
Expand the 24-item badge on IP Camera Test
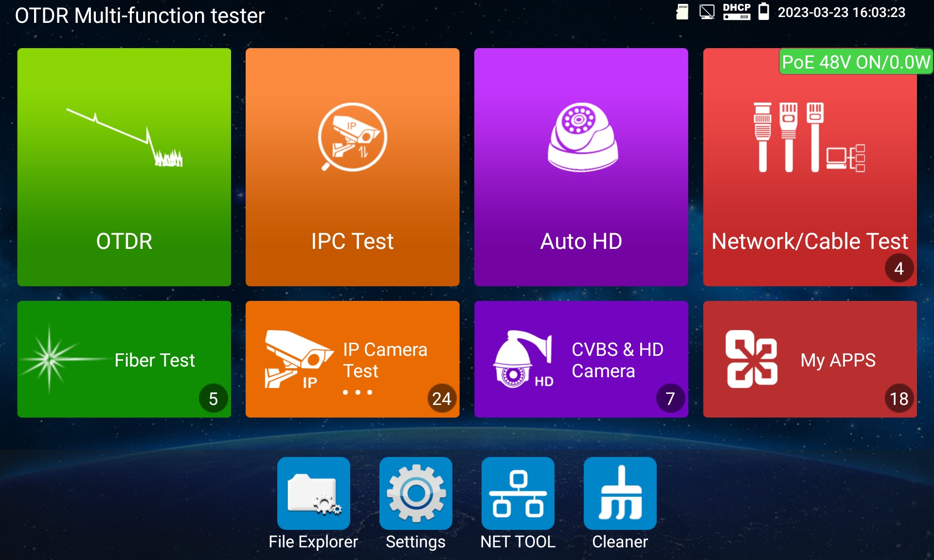click(x=441, y=399)
